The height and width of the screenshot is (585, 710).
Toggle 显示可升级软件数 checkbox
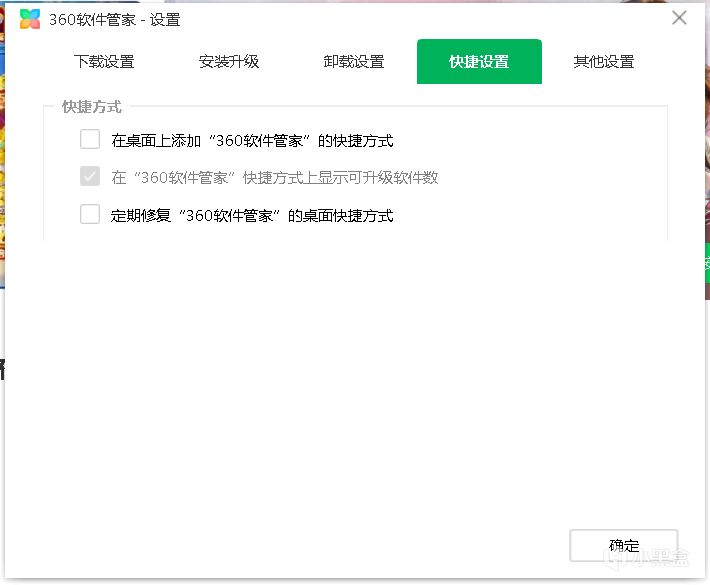[90, 176]
